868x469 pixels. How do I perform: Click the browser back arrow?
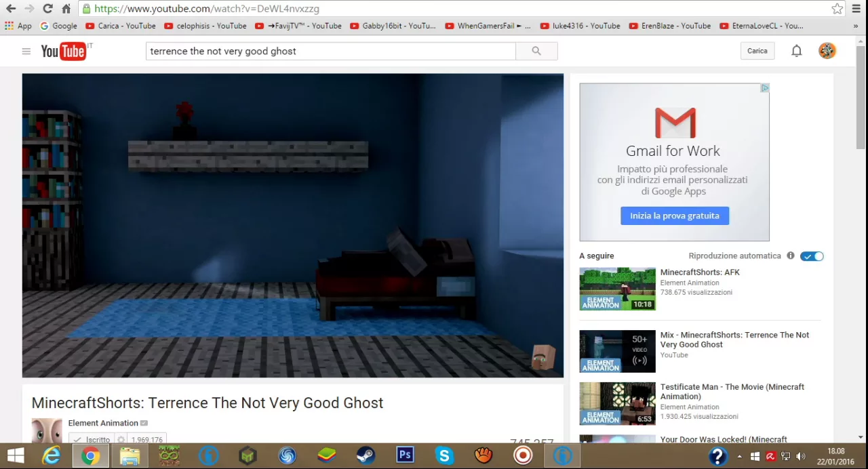click(11, 9)
